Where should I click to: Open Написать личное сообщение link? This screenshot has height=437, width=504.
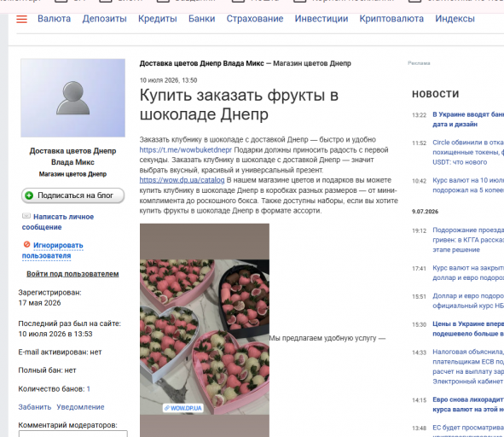click(x=58, y=222)
